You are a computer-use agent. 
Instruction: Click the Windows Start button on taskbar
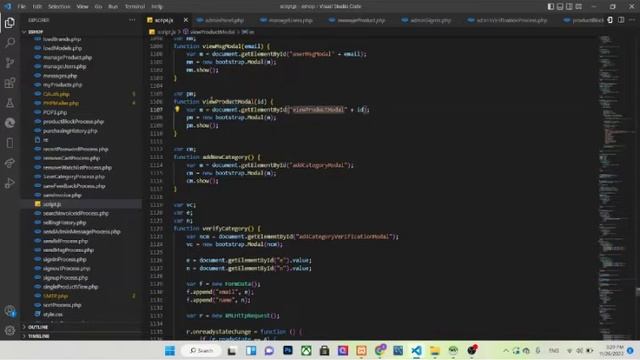[170, 350]
